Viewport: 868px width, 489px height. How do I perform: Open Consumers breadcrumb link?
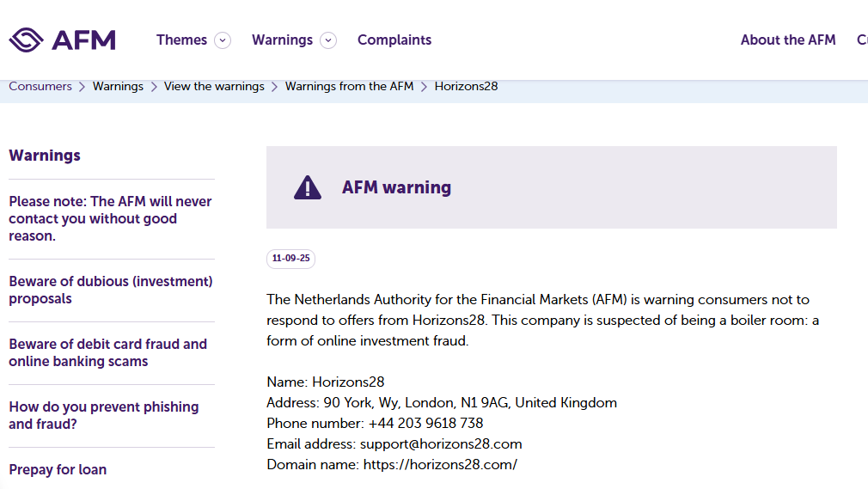(x=40, y=87)
